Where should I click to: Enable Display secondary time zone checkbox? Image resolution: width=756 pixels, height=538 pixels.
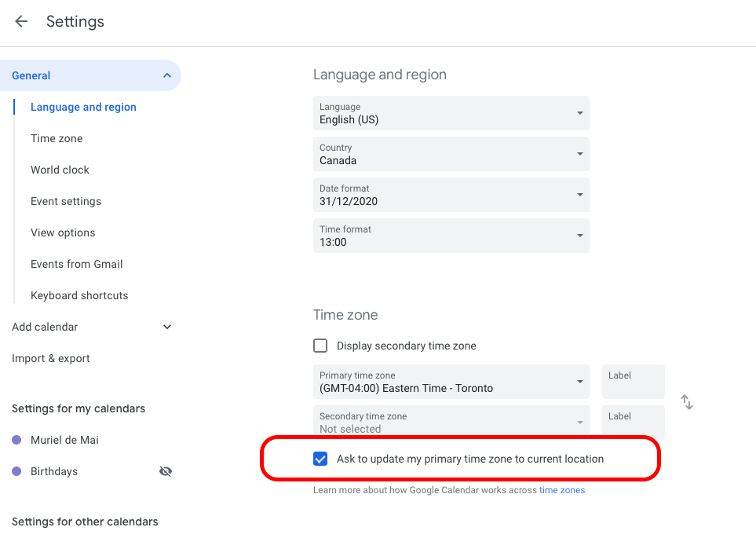(320, 346)
